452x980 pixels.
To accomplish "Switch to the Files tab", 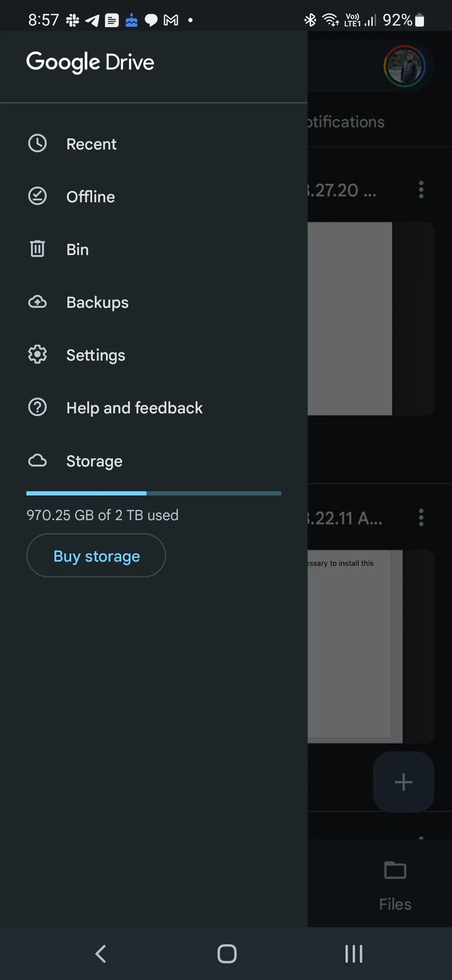I will coord(394,884).
